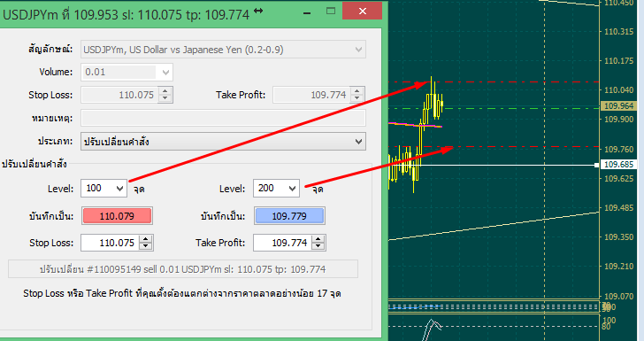Screen dimensions: 644x341
Task: Click the upper Stop Loss up-arrow spinner
Action: pos(165,91)
